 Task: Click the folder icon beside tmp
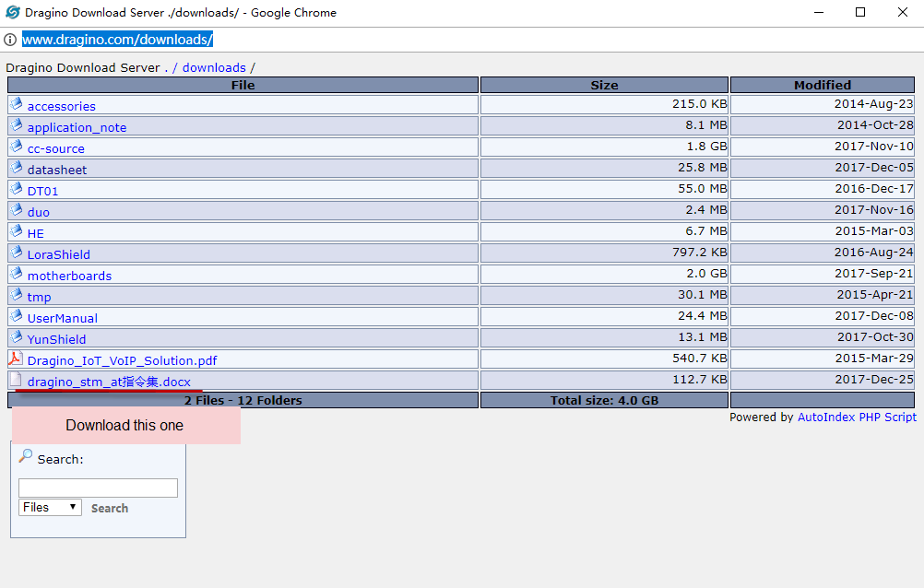point(17,295)
